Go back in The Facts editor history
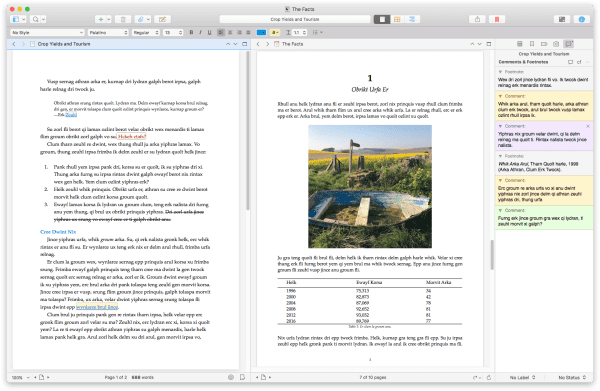Image resolution: width=600 pixels, height=391 pixels. point(258,44)
